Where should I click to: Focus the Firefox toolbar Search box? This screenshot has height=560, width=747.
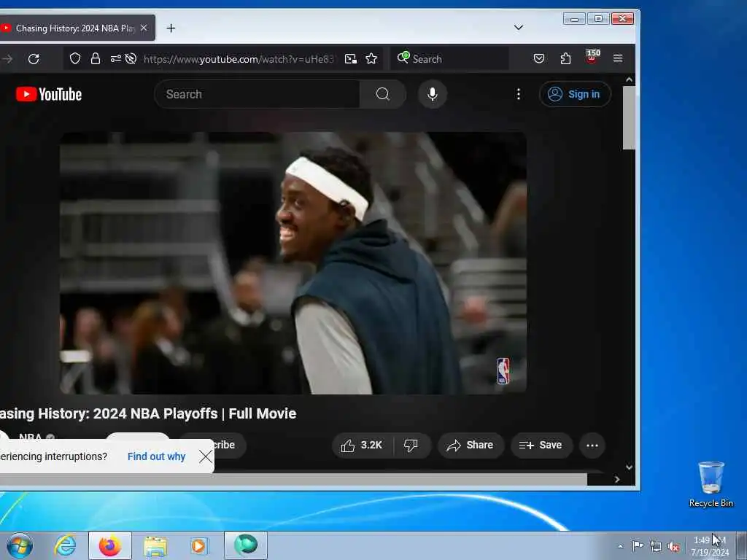(x=449, y=59)
